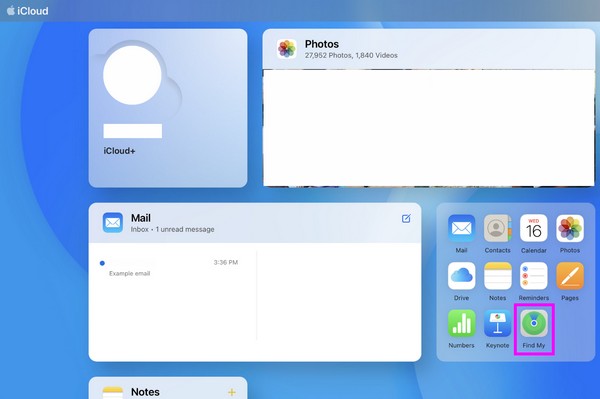Open the Calendar icon showing 16
Image resolution: width=600 pixels, height=399 pixels.
[x=534, y=228]
